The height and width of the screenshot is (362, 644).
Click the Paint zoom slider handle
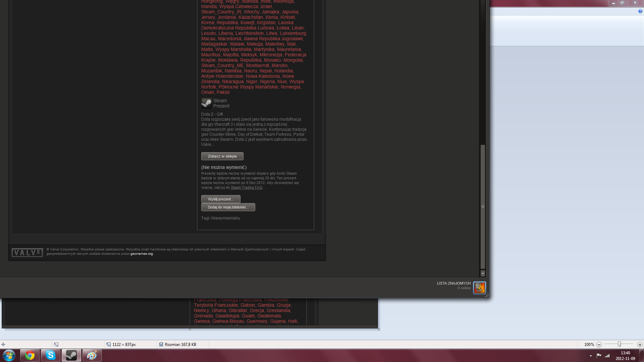(620, 345)
